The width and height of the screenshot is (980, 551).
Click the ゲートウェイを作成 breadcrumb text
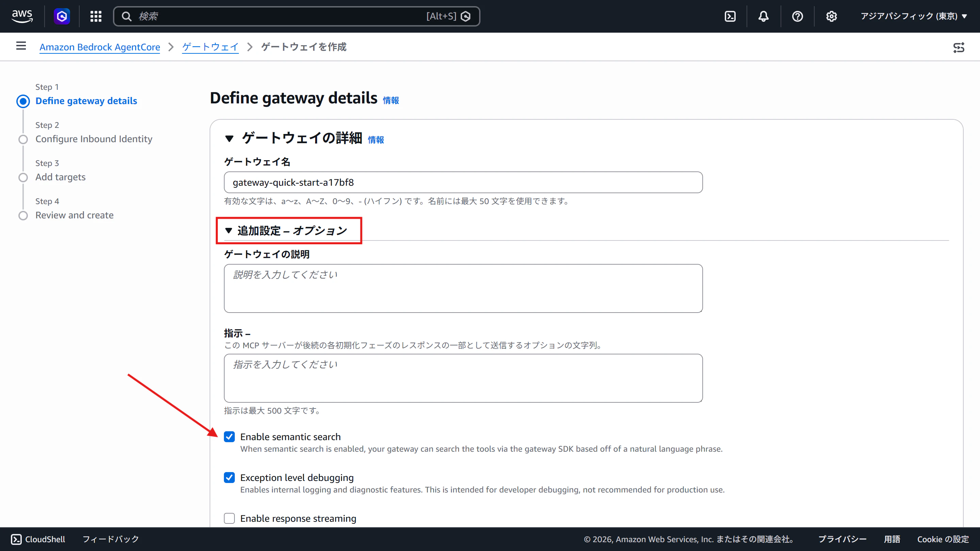click(304, 47)
